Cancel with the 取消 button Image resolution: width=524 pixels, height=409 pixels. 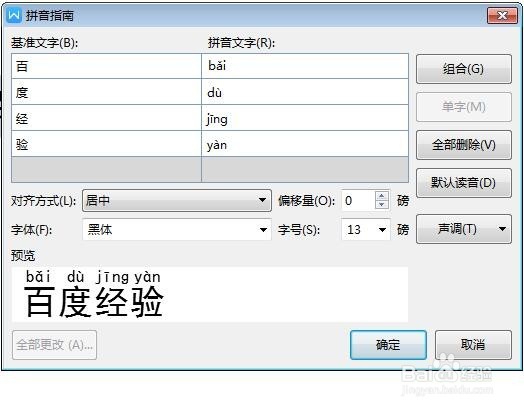[x=473, y=345]
